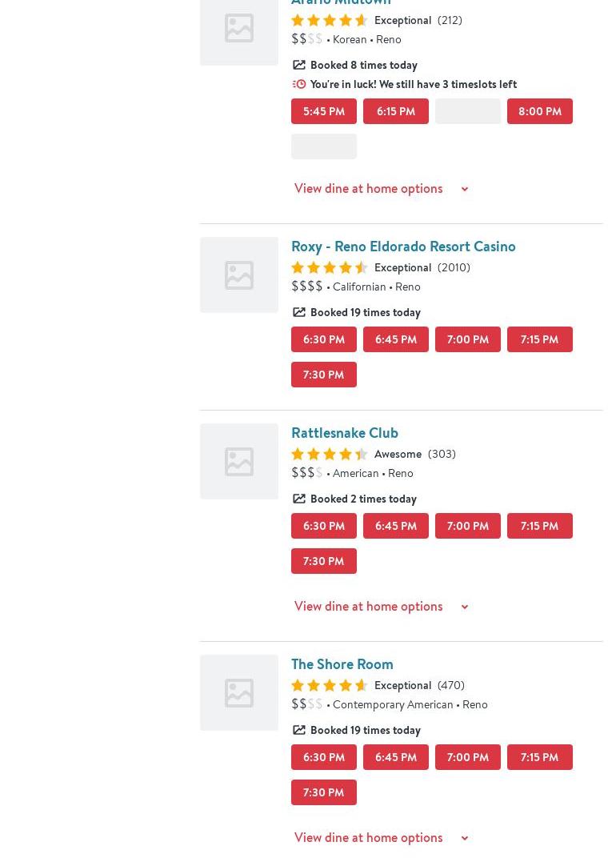616x866 pixels.
Task: Click The Shore Room placeholder thumbnail
Action: pyautogui.click(x=238, y=692)
